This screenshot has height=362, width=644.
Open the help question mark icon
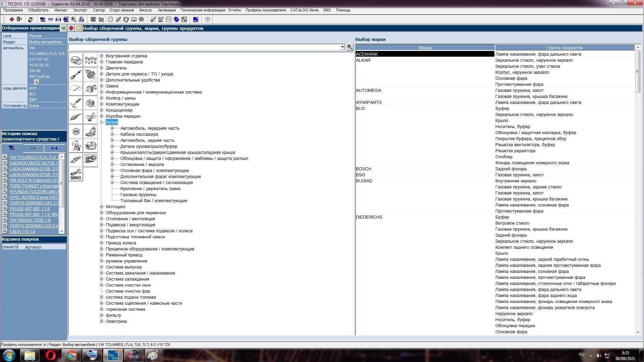point(208,19)
